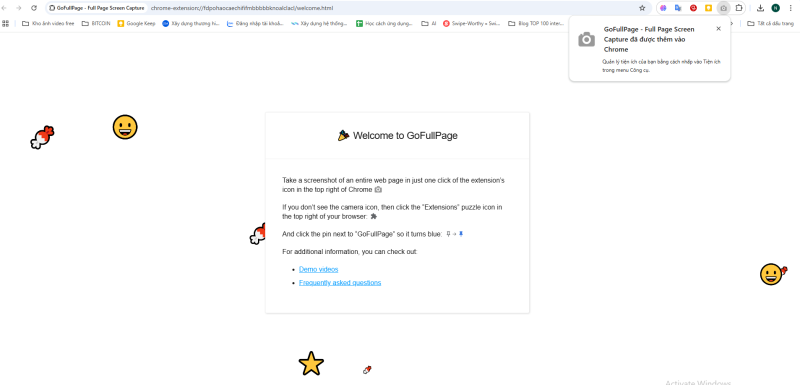This screenshot has height=385, width=800.
Task: Click the text 'For additional information, you can check out:'
Action: 349,251
